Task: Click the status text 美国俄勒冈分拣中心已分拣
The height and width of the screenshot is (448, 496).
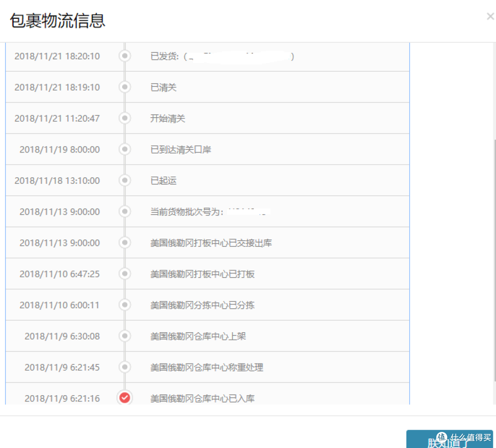Action: (x=203, y=305)
